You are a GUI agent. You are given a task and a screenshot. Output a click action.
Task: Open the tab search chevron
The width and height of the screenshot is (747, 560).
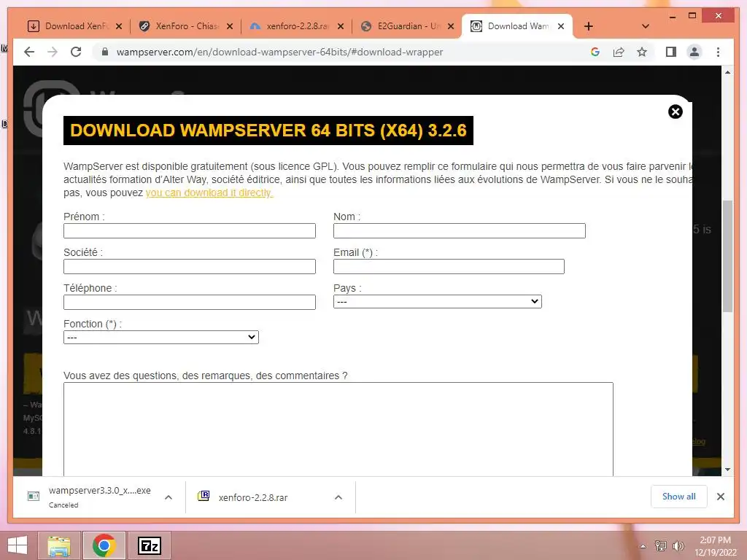pos(646,26)
